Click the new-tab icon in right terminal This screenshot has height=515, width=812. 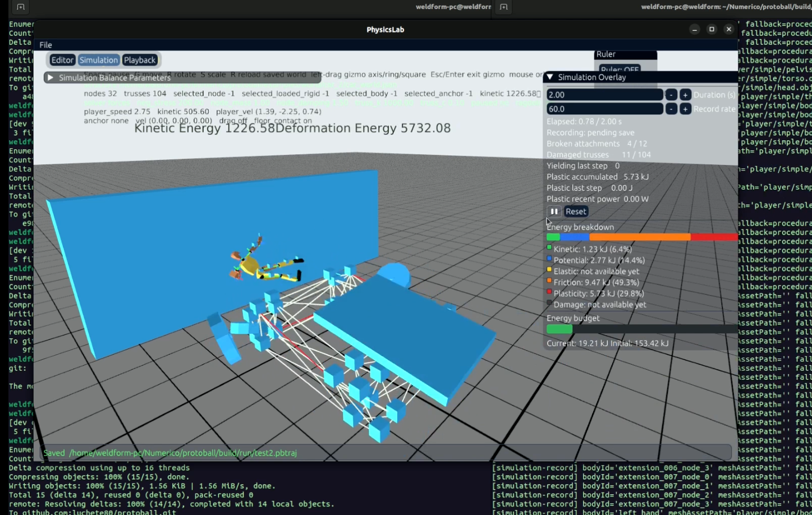[x=503, y=7]
